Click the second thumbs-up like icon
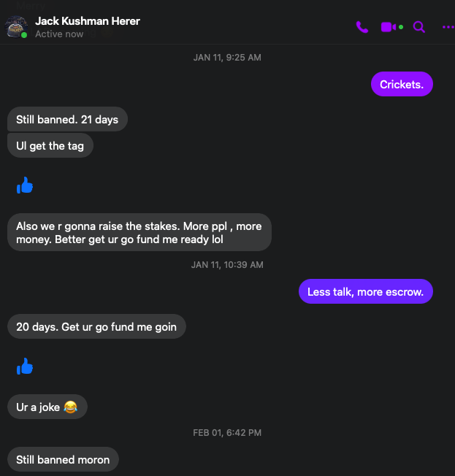The height and width of the screenshot is (476, 455). pyautogui.click(x=25, y=366)
